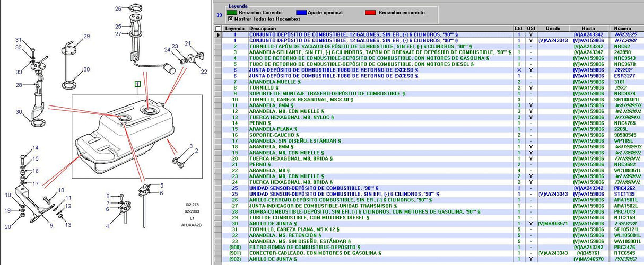Click the red Recambio incorrecto swatch

pyautogui.click(x=371, y=12)
